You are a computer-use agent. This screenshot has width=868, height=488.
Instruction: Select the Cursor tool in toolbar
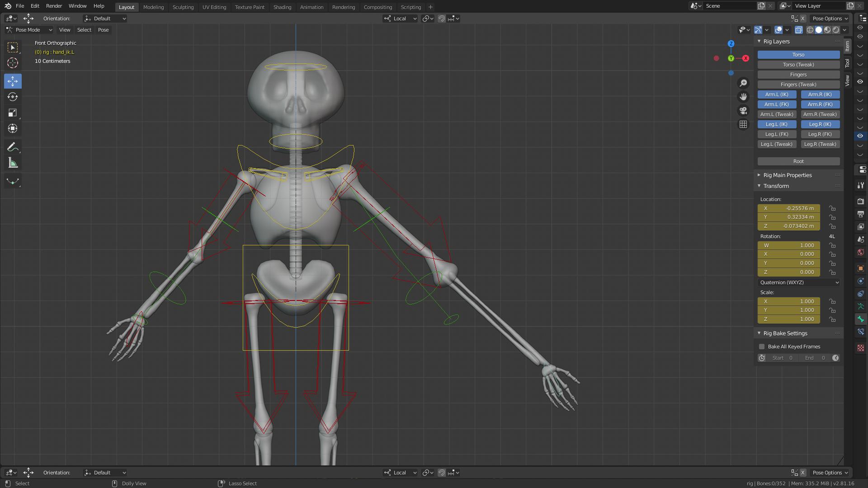tap(13, 63)
